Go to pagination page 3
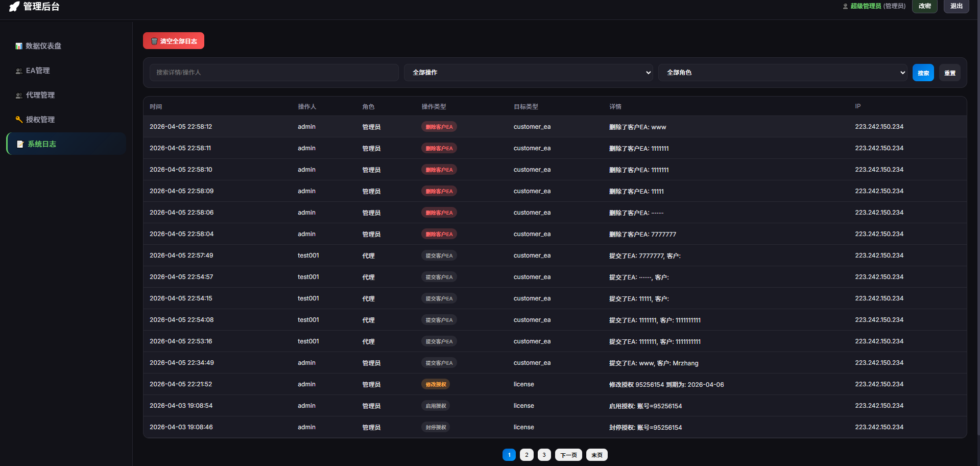 [544, 455]
